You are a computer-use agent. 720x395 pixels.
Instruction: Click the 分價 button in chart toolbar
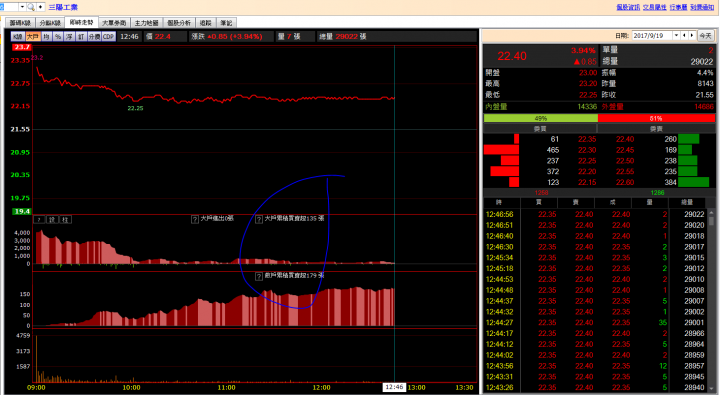(94, 37)
